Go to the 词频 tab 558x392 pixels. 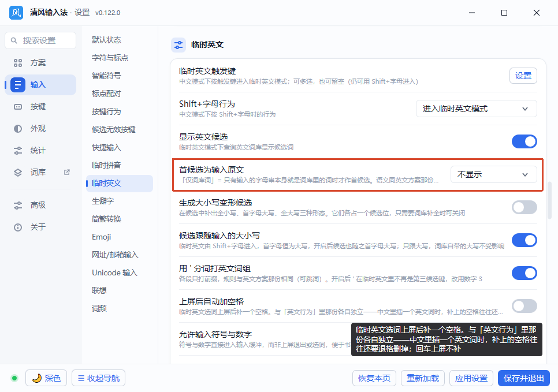(x=120, y=308)
